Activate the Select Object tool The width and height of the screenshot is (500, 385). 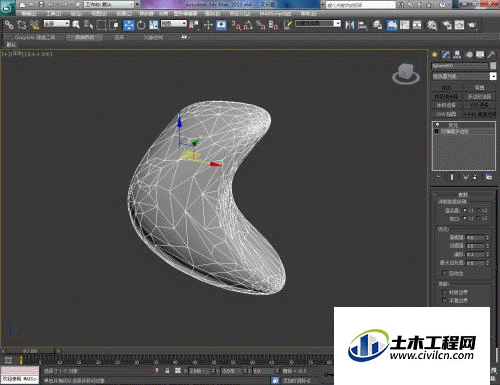coord(76,25)
